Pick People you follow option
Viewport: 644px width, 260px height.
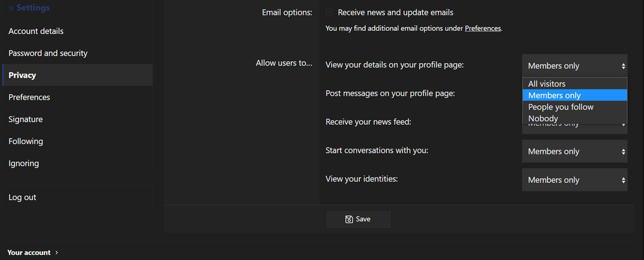tap(560, 107)
